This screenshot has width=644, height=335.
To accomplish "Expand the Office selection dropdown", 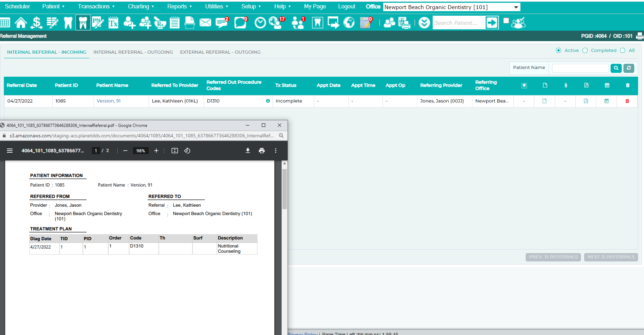I will click(x=516, y=7).
